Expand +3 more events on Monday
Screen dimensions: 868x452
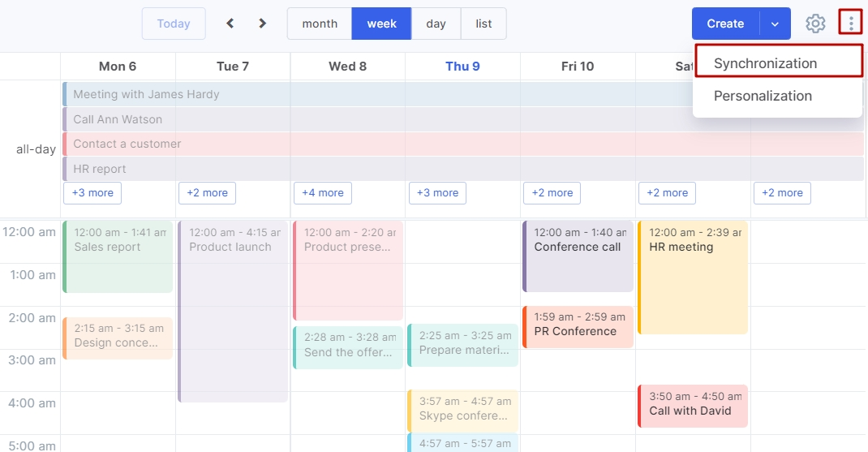tap(92, 193)
